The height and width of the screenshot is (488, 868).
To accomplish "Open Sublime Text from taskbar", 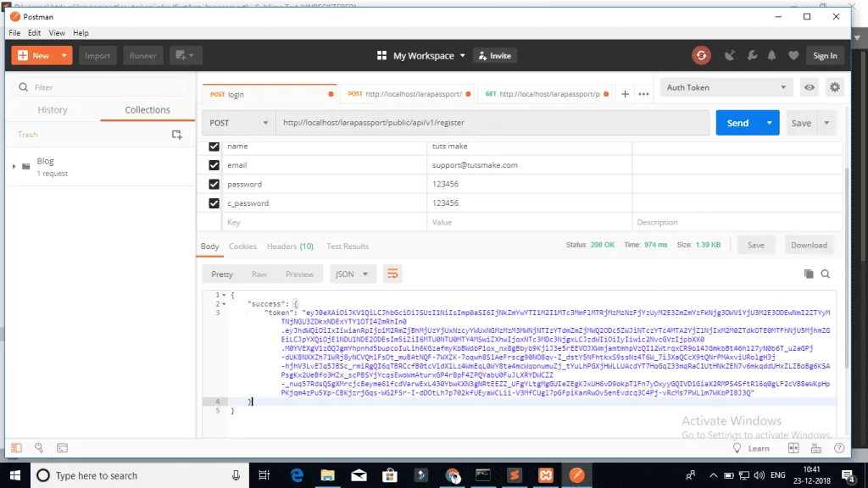I will (515, 475).
